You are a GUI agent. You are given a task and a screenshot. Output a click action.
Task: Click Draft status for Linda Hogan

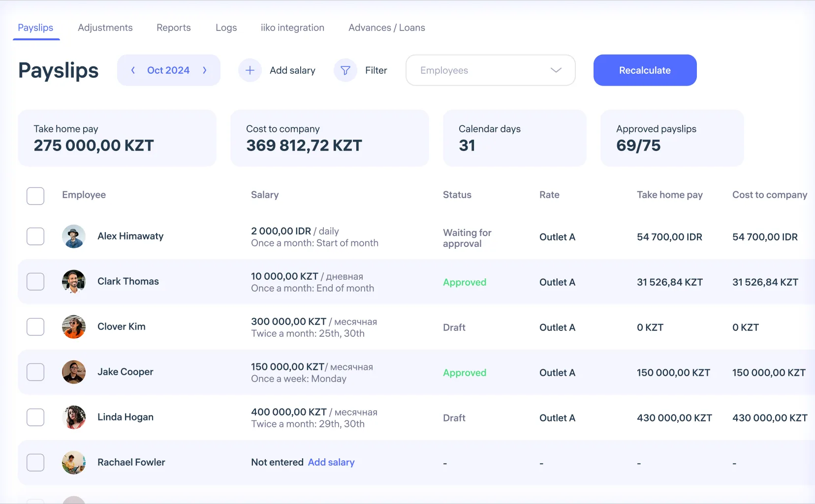tap(454, 418)
